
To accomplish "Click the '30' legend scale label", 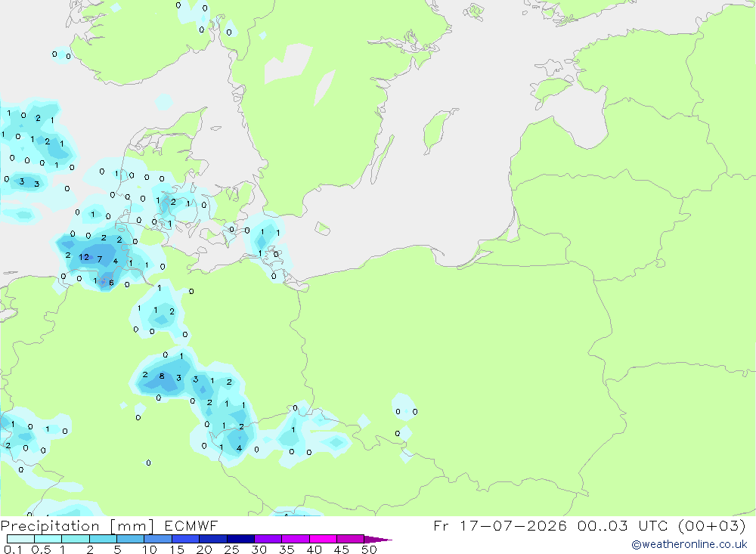I will [x=259, y=549].
